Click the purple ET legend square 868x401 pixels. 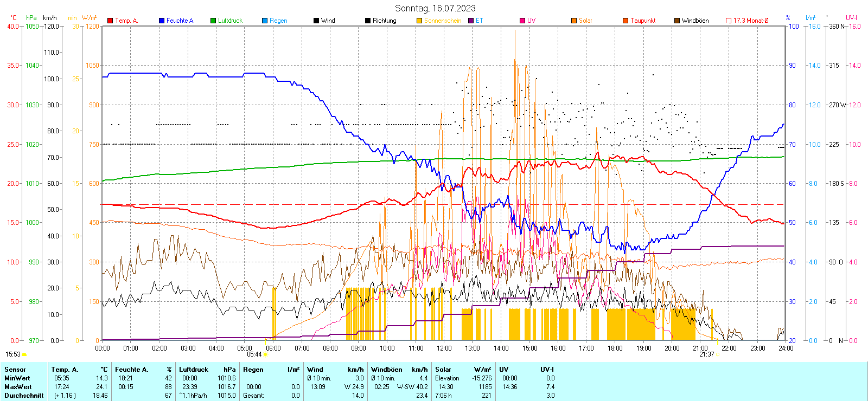coord(471,21)
